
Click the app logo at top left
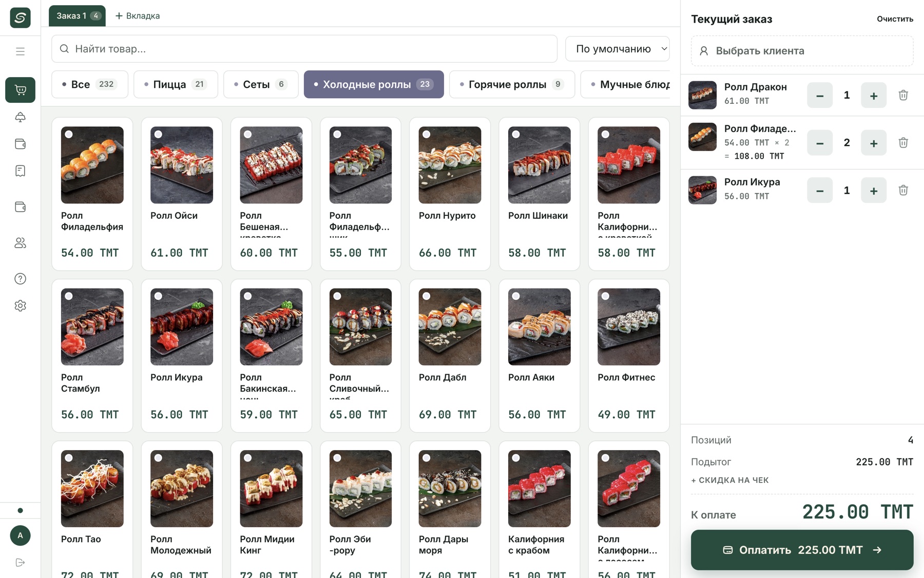pyautogui.click(x=20, y=18)
